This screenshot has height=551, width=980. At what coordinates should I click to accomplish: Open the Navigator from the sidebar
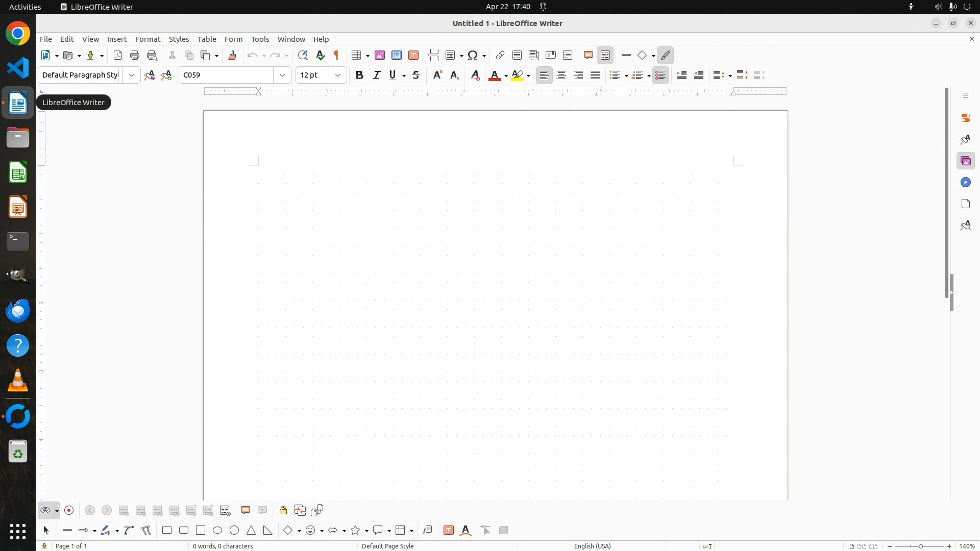(x=965, y=183)
